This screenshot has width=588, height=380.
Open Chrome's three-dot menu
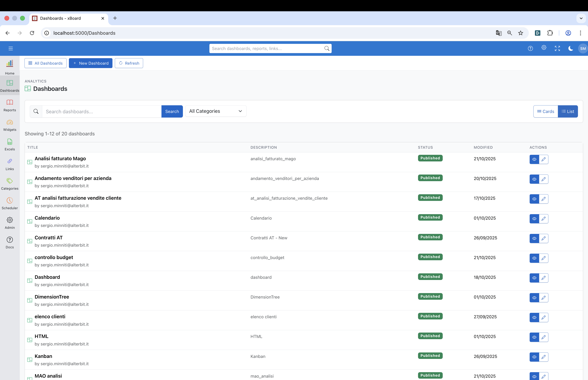[x=580, y=33]
